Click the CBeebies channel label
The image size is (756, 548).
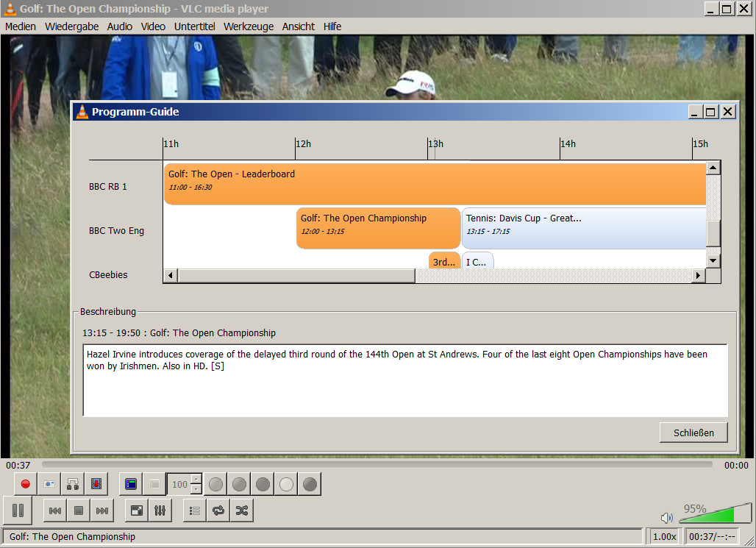tap(108, 275)
